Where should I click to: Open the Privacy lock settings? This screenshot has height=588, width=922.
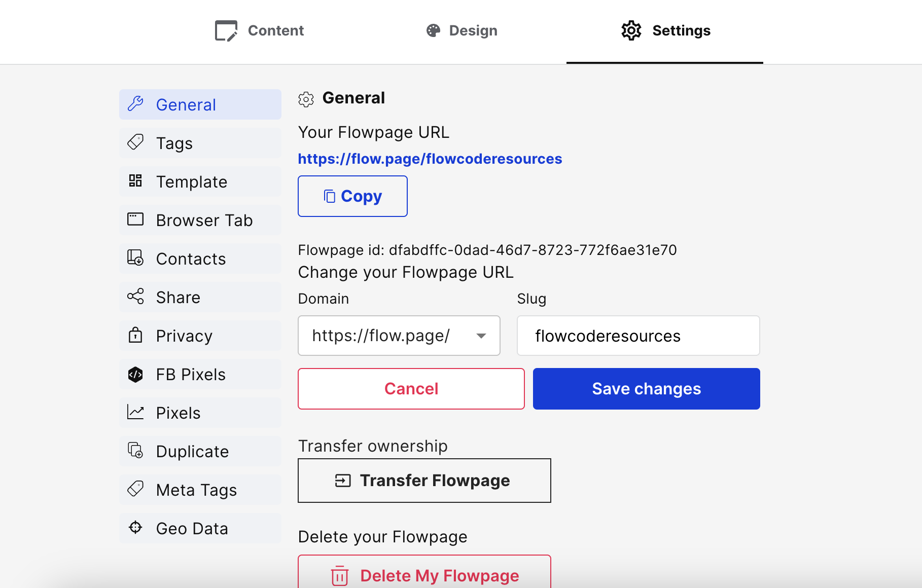pos(200,336)
